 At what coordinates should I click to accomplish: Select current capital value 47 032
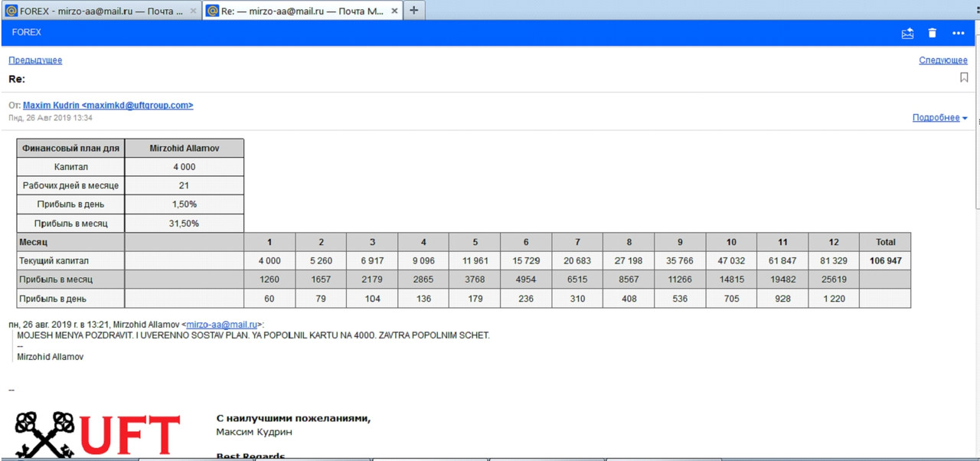[731, 261]
